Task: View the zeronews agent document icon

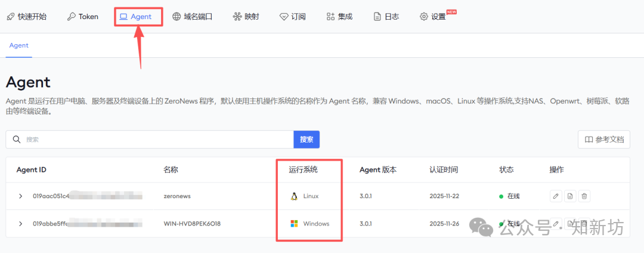Action: tap(570, 196)
